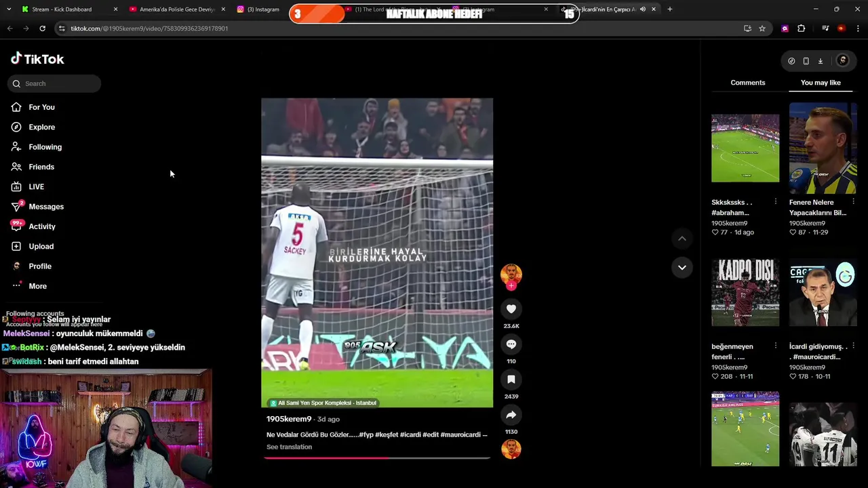Switch to the Comments tab
Image resolution: width=868 pixels, height=488 pixels.
748,83
